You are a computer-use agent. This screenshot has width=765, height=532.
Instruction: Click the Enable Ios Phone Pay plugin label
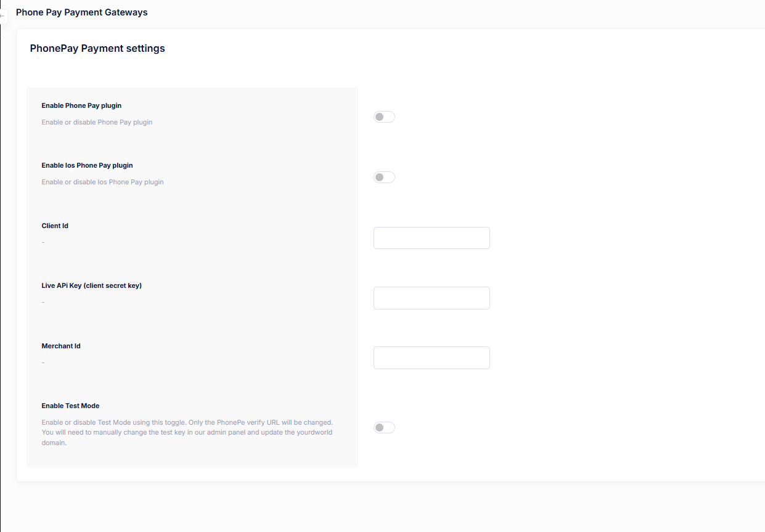point(87,165)
